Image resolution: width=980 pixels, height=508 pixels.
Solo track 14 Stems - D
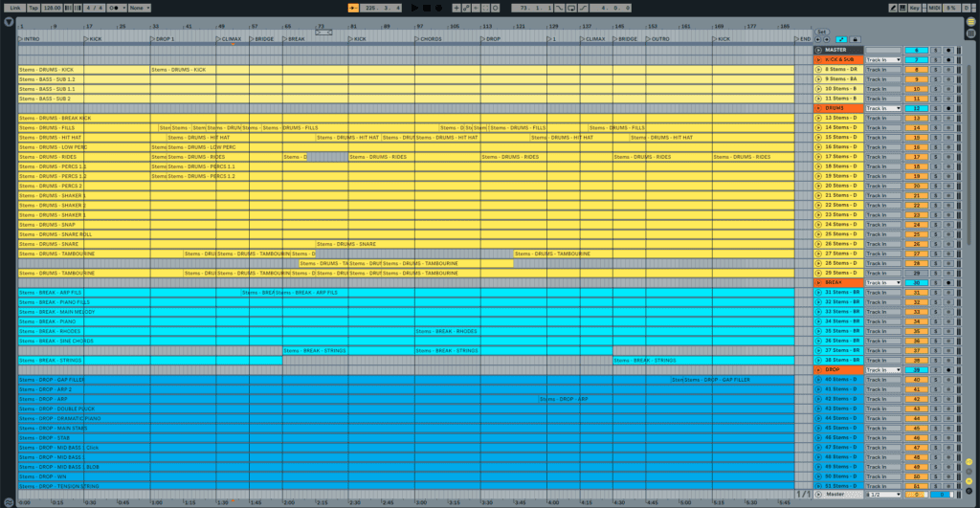pos(936,127)
